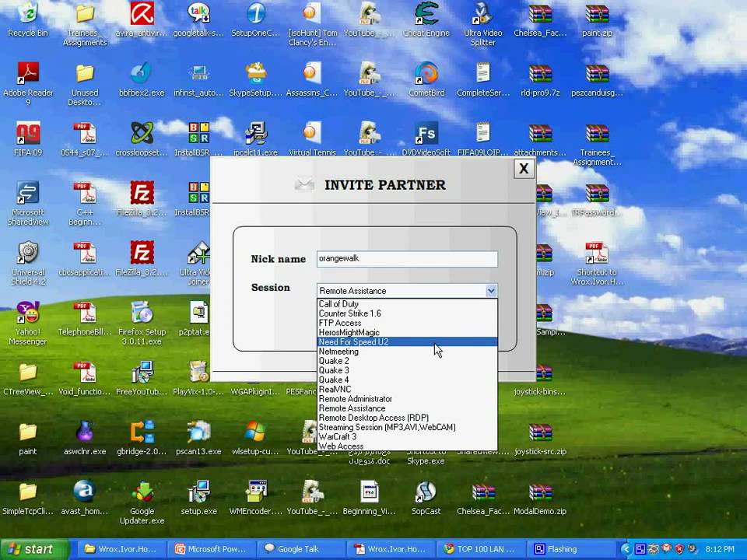Select the Yahoo! Messenger shortcut
The height and width of the screenshot is (560, 747).
[28, 324]
